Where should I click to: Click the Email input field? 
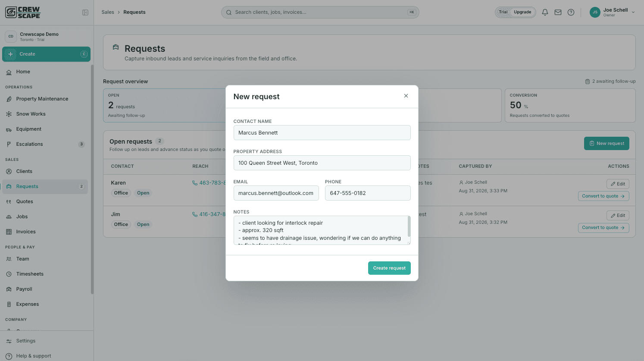[276, 193]
